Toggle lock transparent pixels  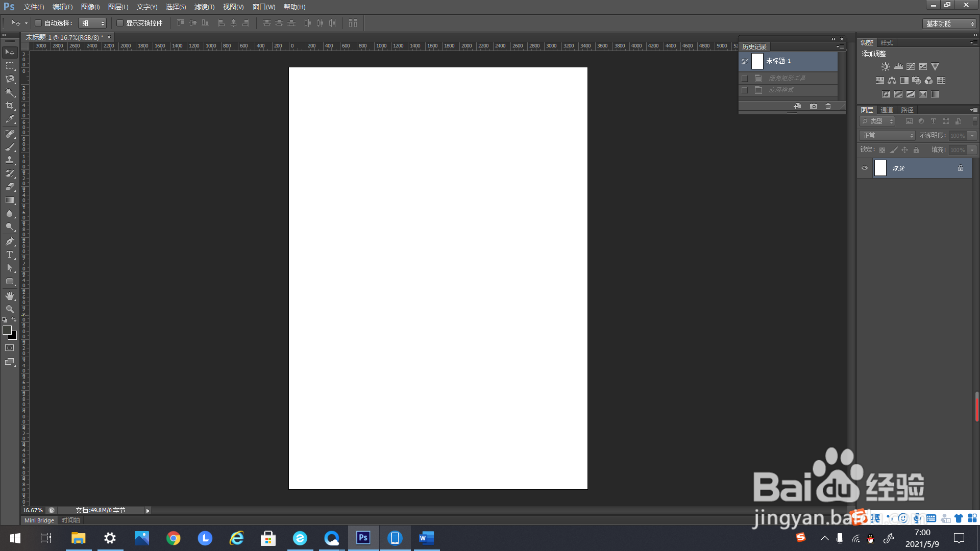pyautogui.click(x=882, y=150)
